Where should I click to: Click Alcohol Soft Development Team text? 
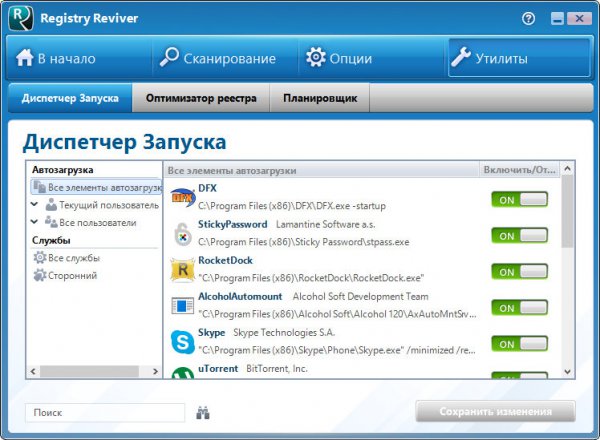(360, 296)
